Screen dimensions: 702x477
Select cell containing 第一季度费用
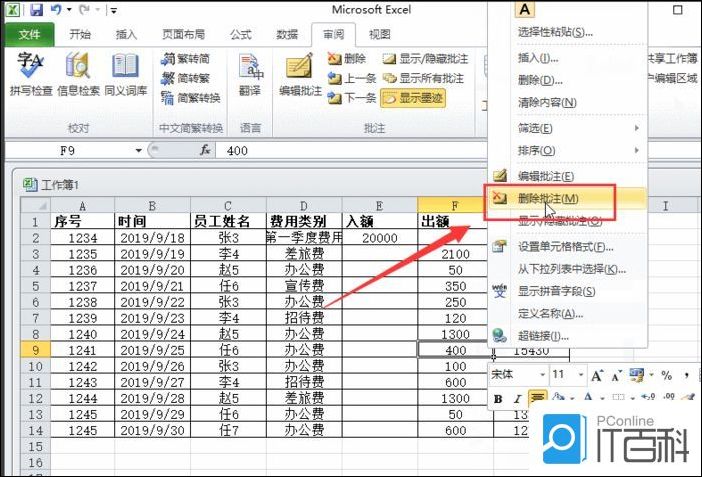(304, 237)
